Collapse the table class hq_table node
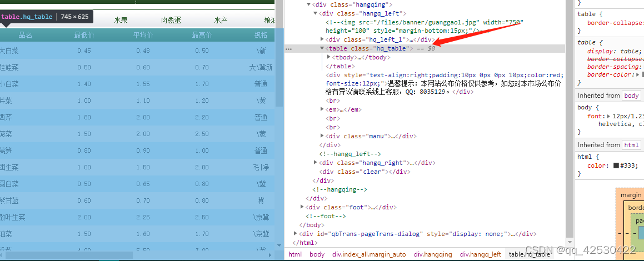The image size is (644, 261). [322, 48]
